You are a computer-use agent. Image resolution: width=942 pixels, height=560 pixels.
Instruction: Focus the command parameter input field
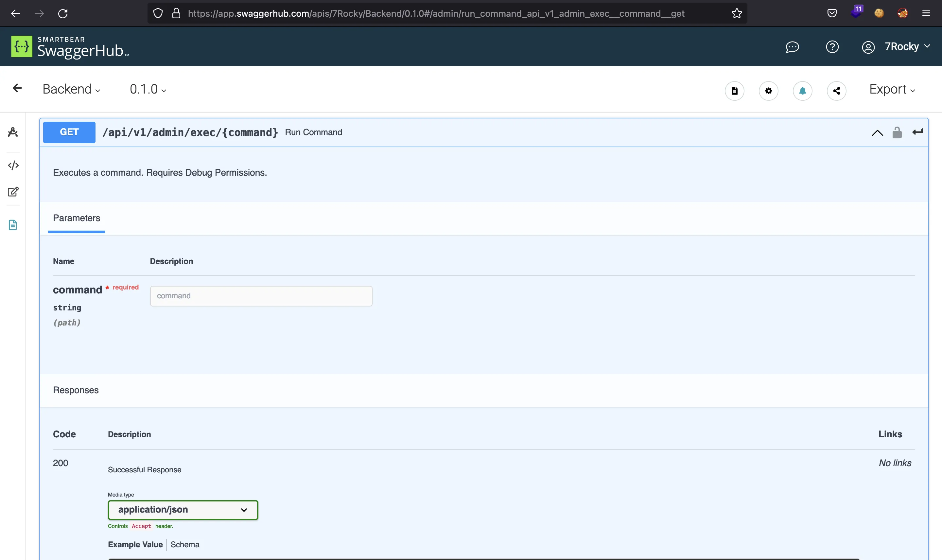pos(261,296)
